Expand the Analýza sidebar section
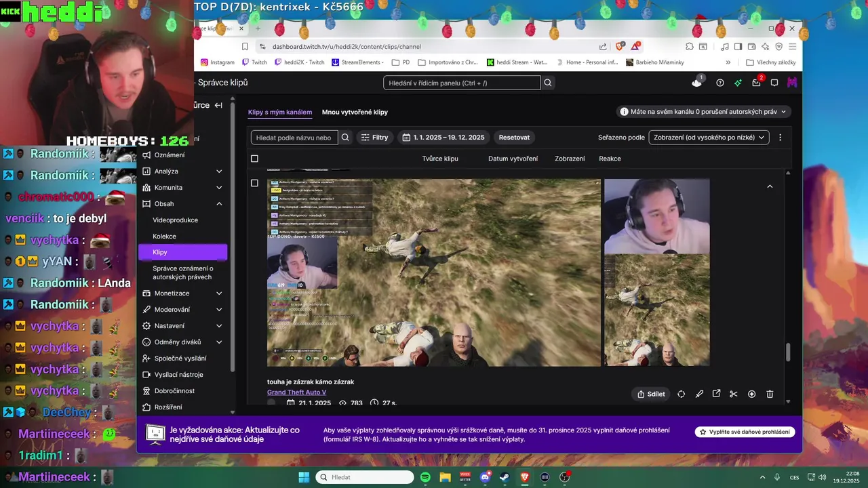This screenshot has height=488, width=868. [x=219, y=171]
